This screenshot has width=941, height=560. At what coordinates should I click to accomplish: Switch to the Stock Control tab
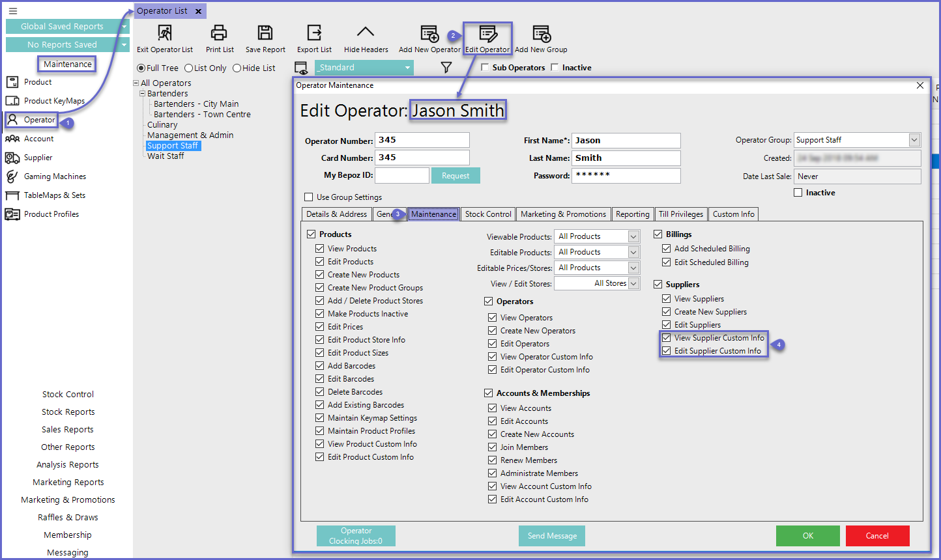point(488,214)
